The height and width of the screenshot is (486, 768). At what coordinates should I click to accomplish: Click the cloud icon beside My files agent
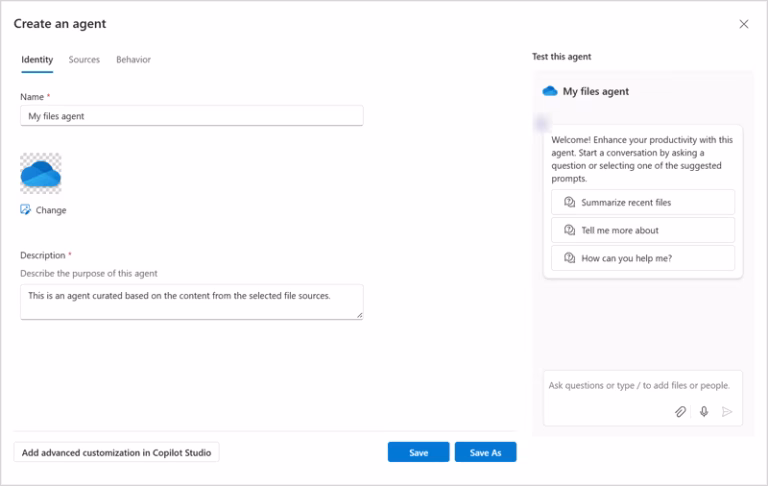coord(550,91)
